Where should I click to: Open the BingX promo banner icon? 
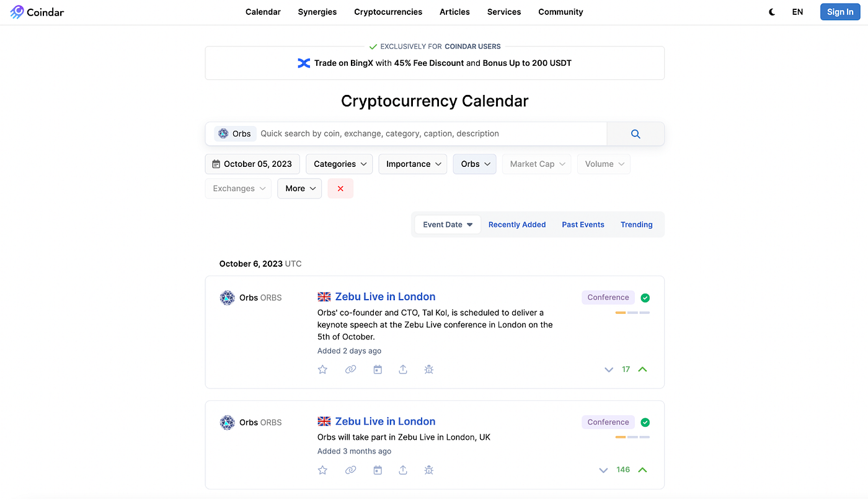pos(303,63)
